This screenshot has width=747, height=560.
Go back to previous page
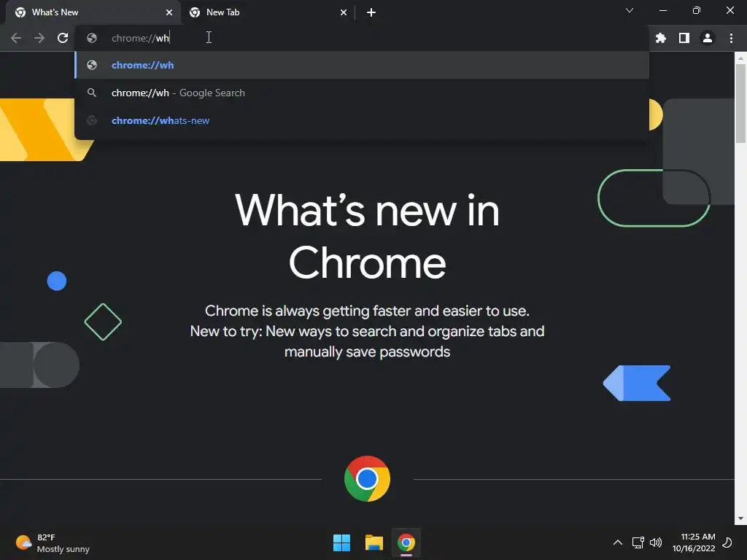pyautogui.click(x=16, y=38)
